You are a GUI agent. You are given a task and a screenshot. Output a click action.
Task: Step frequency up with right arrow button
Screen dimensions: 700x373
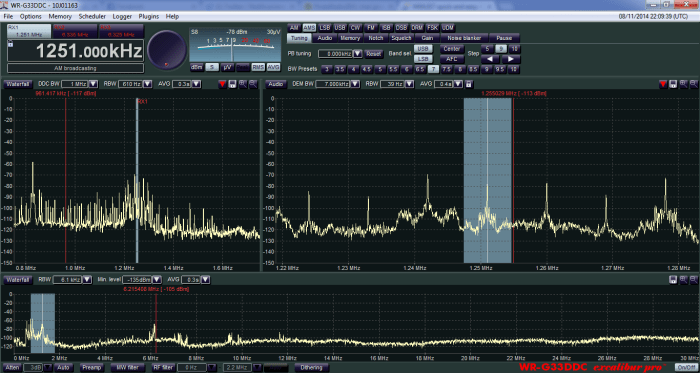point(511,59)
